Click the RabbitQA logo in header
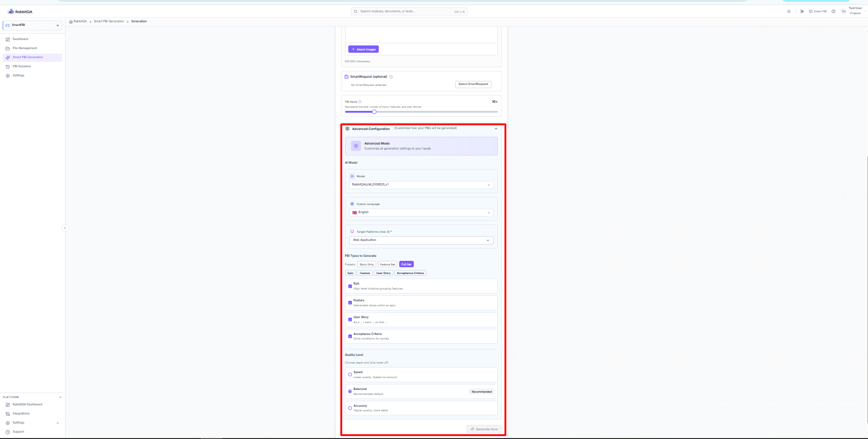Viewport: 868px width, 439px height. click(20, 12)
